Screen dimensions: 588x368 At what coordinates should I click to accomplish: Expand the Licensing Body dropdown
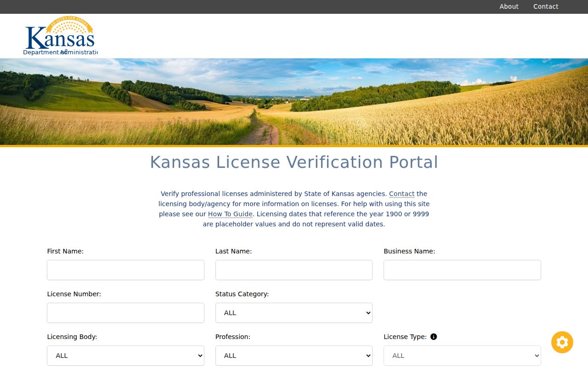[125, 356]
